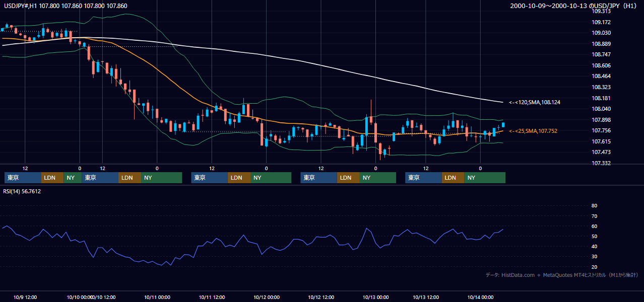644x302 pixels.
Task: Select the NY session block for 10/13
Action: pyautogui.click(x=485, y=178)
